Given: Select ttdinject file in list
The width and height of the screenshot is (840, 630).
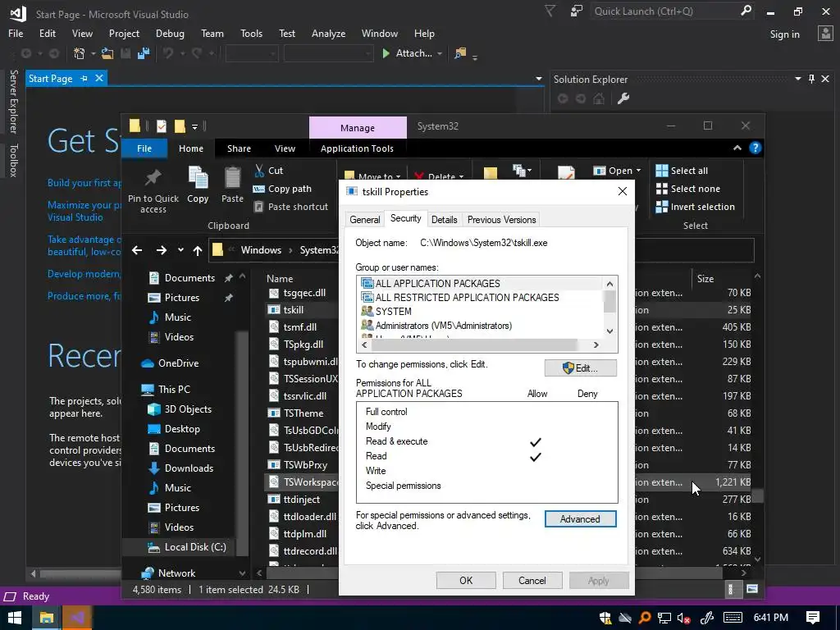Looking at the screenshot, I should click(x=301, y=500).
